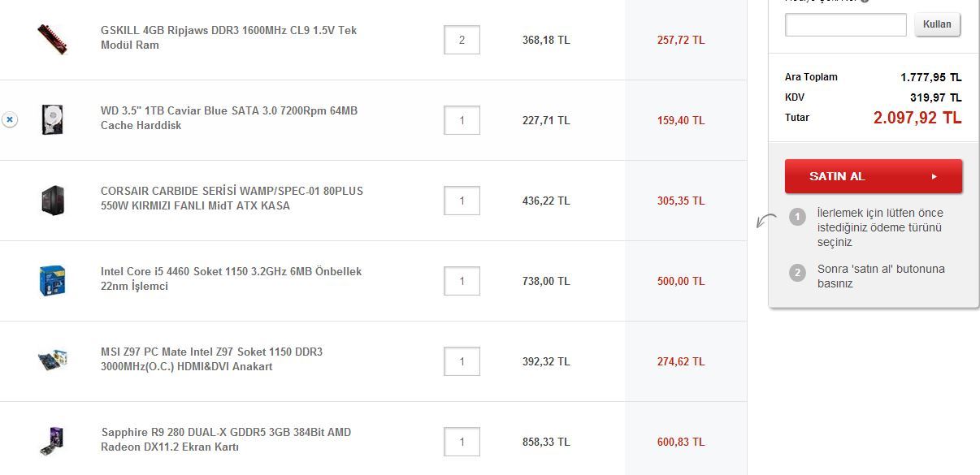Open the WD harddisk product image
This screenshot has height=475, width=980.
pyautogui.click(x=53, y=119)
